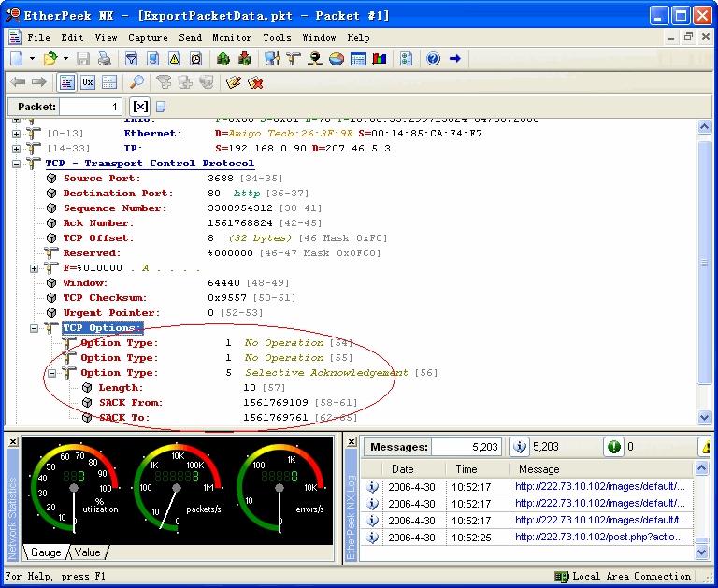
Task: Toggle the 0x Hex view button
Action: point(88,82)
